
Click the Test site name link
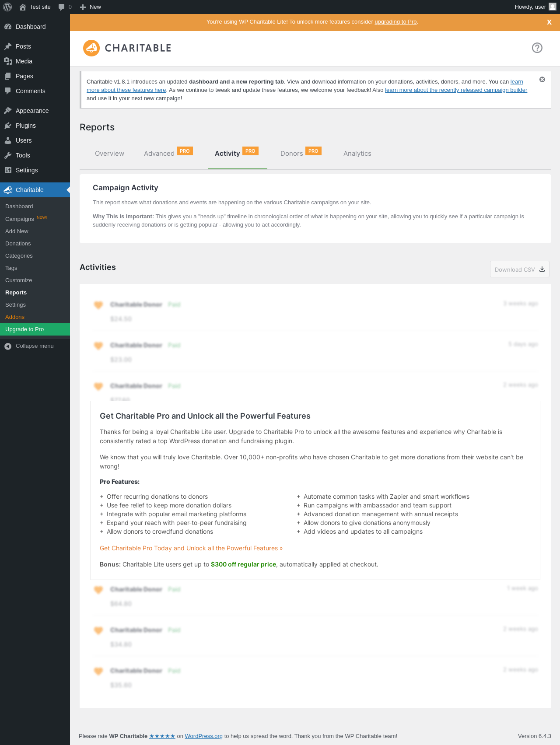[40, 7]
